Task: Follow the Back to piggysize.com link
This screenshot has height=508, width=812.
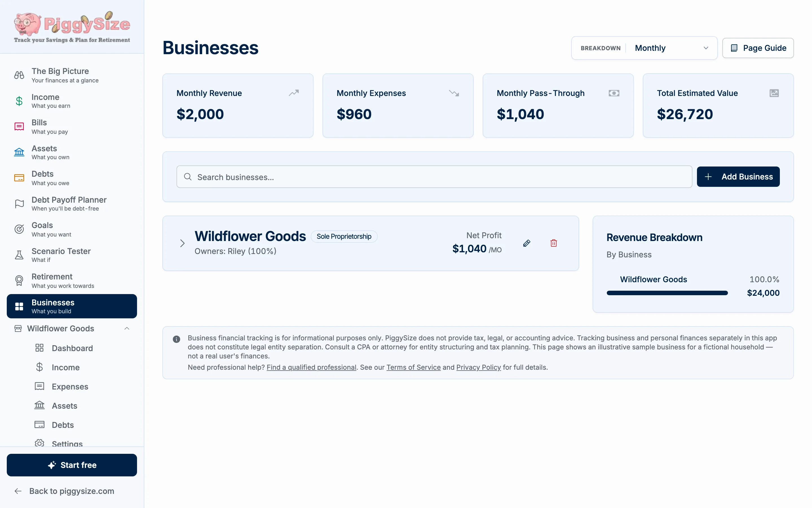Action: (64, 491)
